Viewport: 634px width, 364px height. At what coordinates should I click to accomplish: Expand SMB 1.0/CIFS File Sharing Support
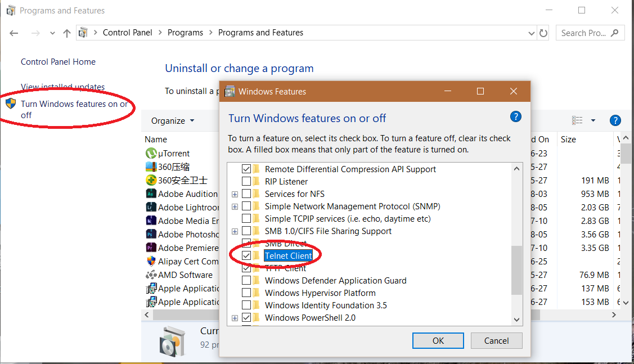pos(235,231)
